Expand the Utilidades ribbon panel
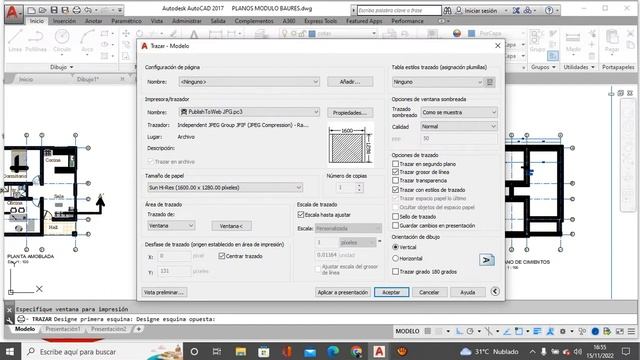640x360 pixels. 579,67
